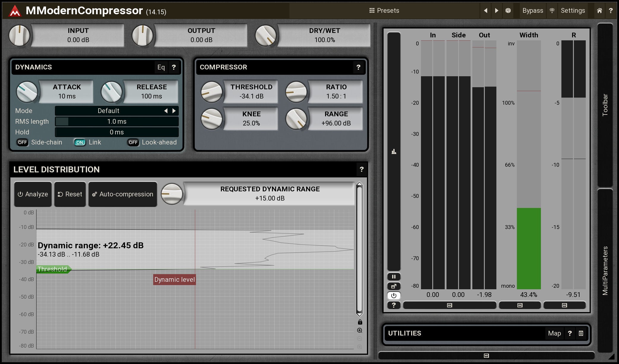Click the home icon in top bar
The image size is (619, 364).
tap(599, 11)
